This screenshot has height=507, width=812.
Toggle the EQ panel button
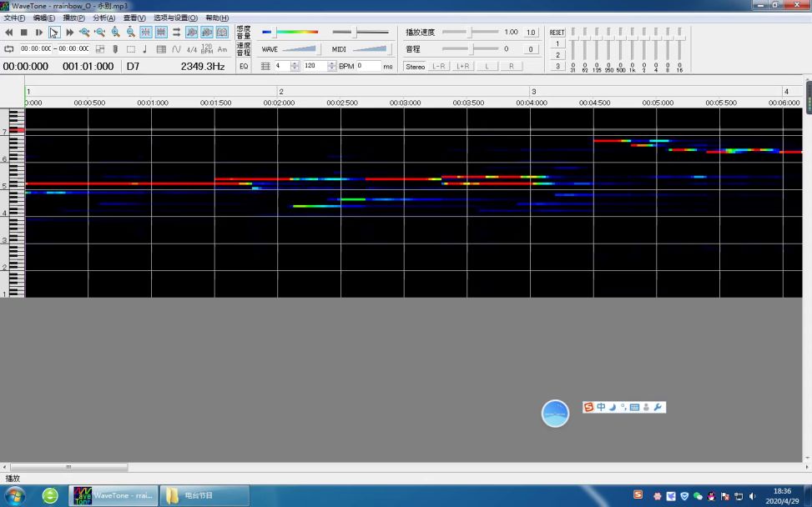[x=244, y=66]
